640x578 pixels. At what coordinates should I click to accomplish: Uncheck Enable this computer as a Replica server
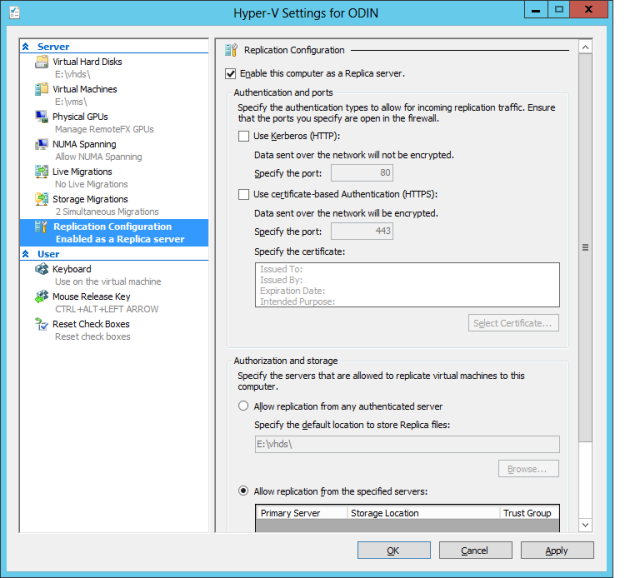(x=231, y=73)
